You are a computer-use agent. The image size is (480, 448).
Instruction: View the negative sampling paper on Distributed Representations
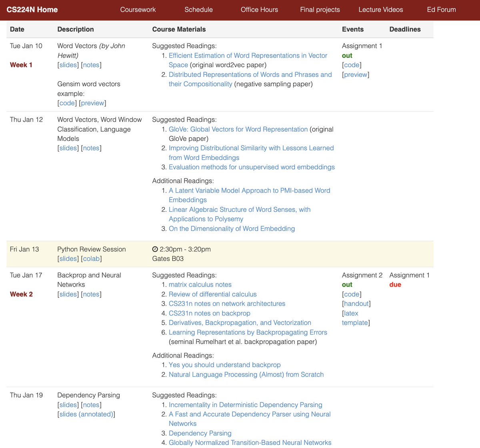point(250,74)
